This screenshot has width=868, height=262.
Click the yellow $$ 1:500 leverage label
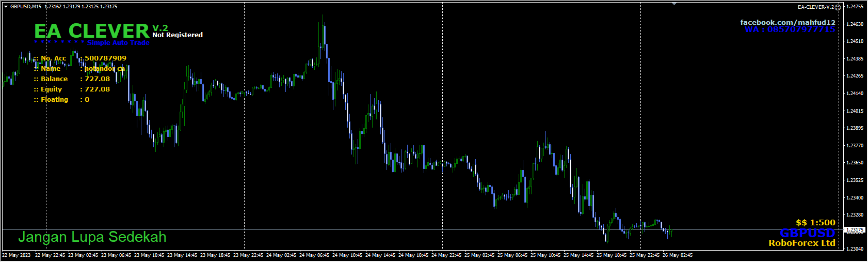[815, 223]
